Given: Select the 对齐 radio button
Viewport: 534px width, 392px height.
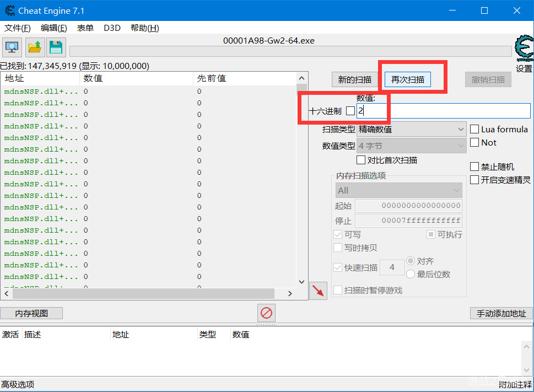Looking at the screenshot, I should click(411, 261).
